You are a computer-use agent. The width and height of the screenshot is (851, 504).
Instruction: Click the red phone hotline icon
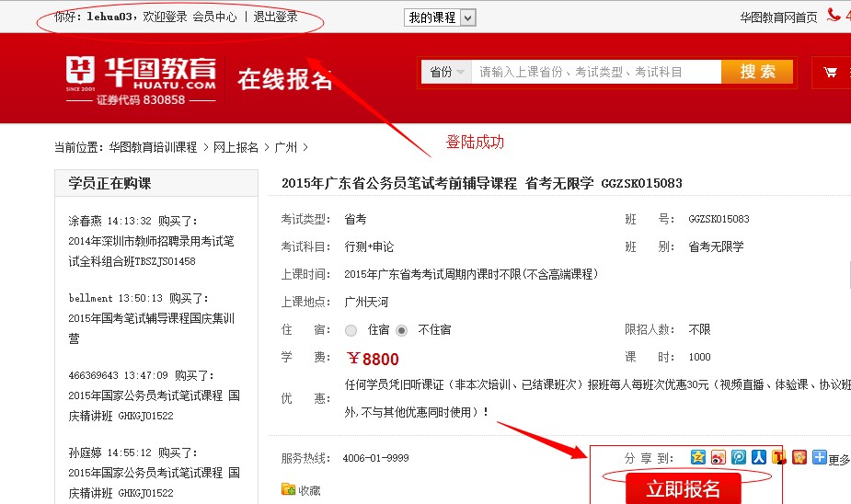point(834,15)
